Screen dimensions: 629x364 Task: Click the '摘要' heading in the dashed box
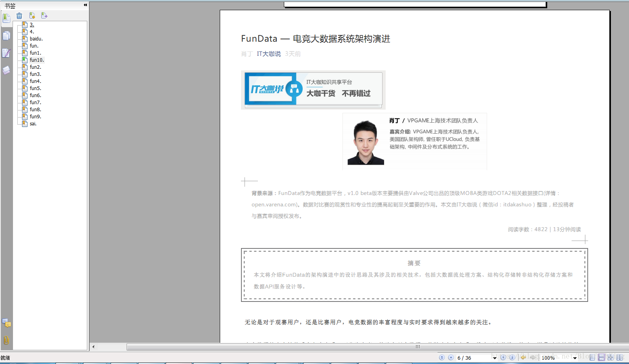[x=414, y=263]
